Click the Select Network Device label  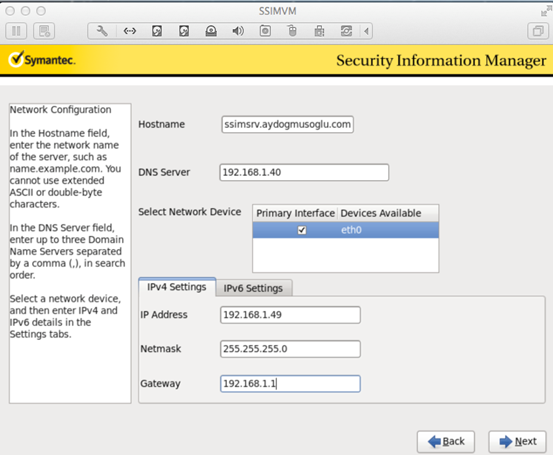pos(190,212)
